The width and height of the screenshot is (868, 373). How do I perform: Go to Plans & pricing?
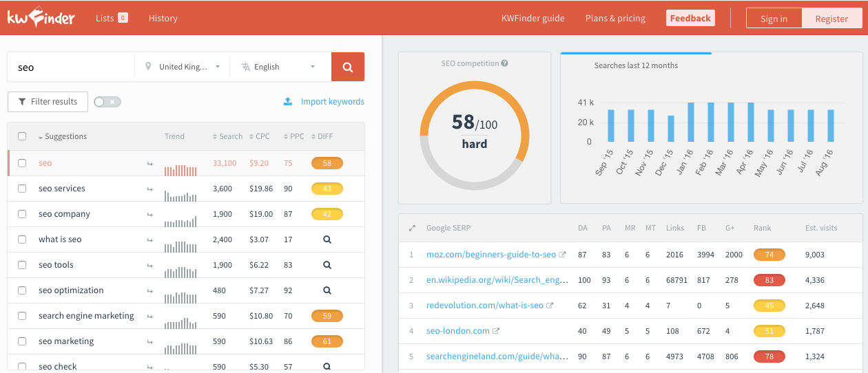[x=615, y=18]
